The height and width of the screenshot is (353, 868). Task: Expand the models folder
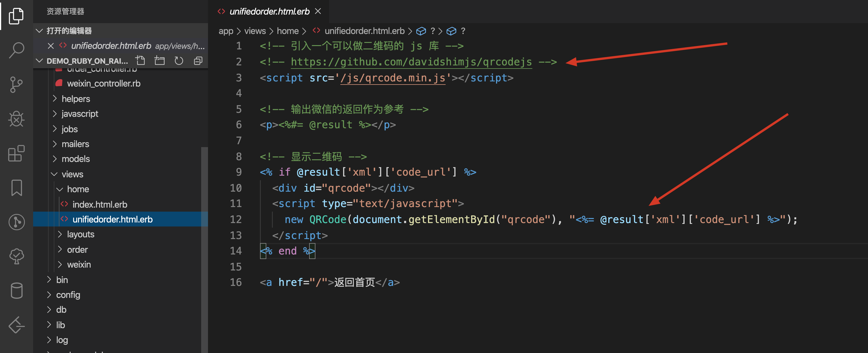pos(75,159)
